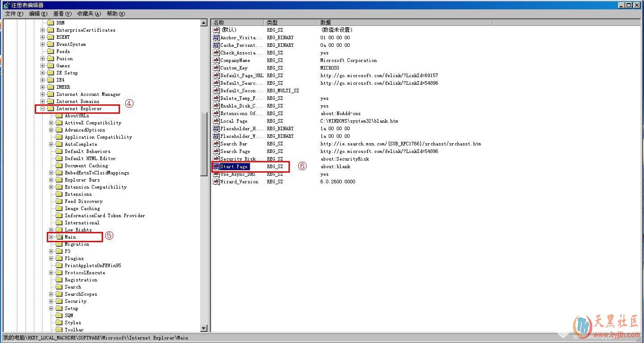Screen dimensions: 644x343
Task: Click the Placeholder_H binary value icon
Action: [x=216, y=128]
